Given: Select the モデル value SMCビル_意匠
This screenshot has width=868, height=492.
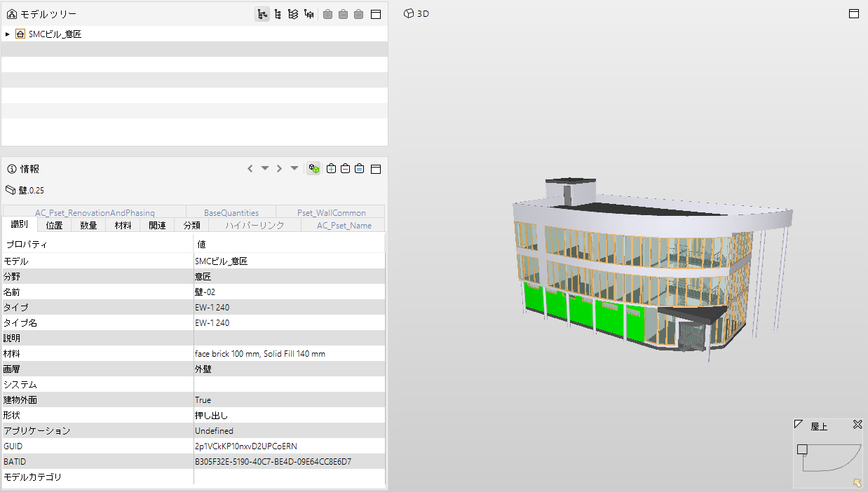Looking at the screenshot, I should pos(222,261).
